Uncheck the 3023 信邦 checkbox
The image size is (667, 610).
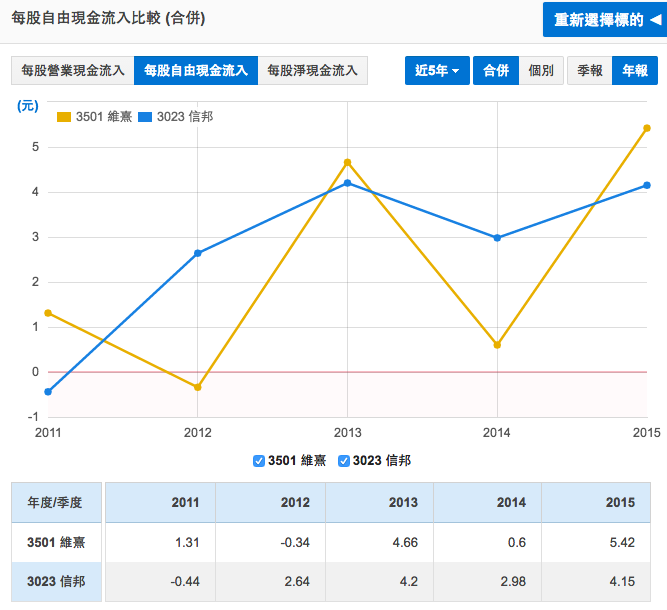pos(344,461)
